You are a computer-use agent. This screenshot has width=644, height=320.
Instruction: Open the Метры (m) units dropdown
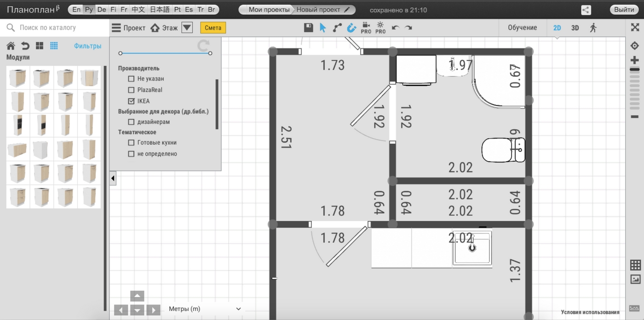coord(205,309)
